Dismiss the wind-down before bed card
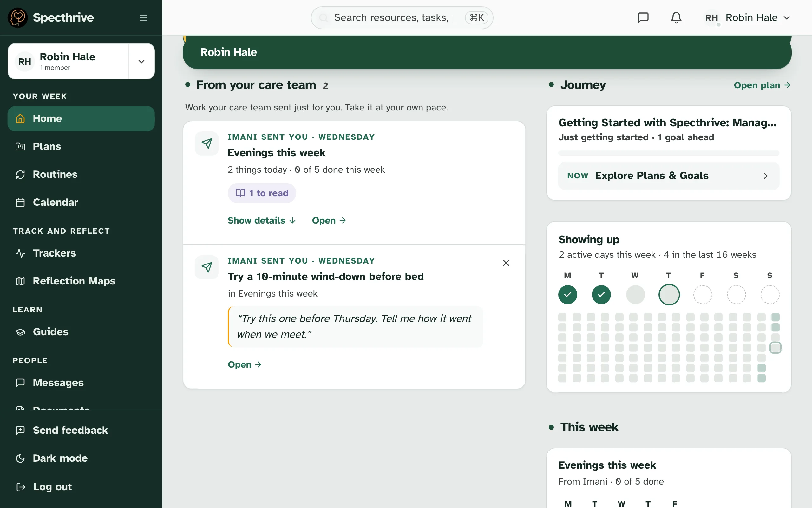Screen dimensions: 812x508 coord(506,263)
